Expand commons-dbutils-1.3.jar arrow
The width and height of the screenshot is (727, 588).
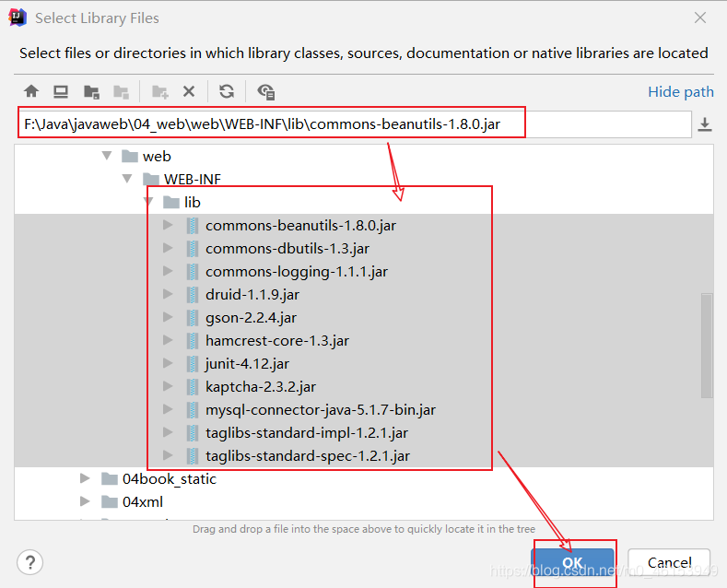(168, 248)
